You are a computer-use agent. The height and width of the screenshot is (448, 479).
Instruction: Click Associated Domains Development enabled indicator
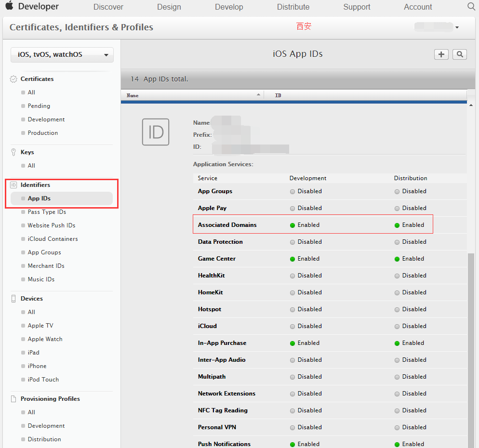click(293, 225)
